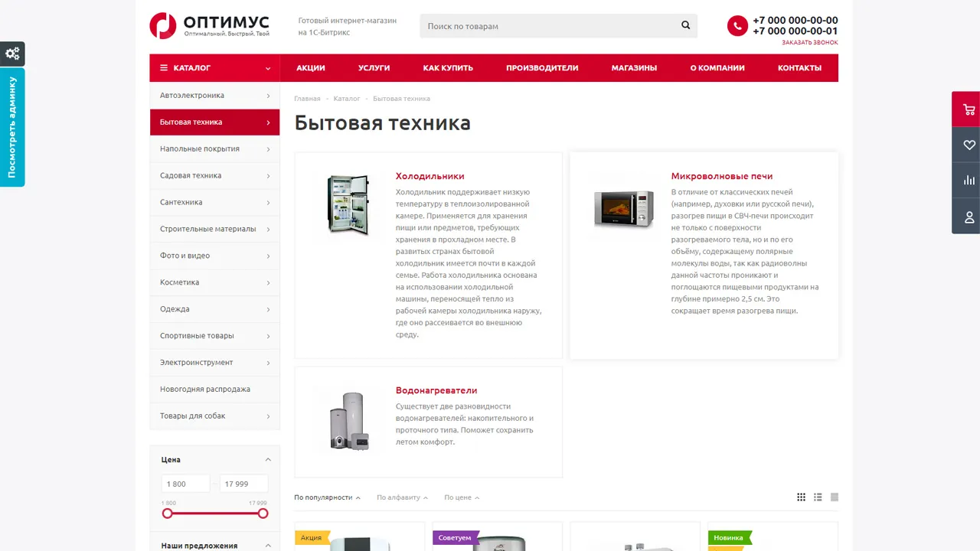The image size is (980, 551).
Task: Click the refrigerator thumbnail image
Action: (348, 204)
